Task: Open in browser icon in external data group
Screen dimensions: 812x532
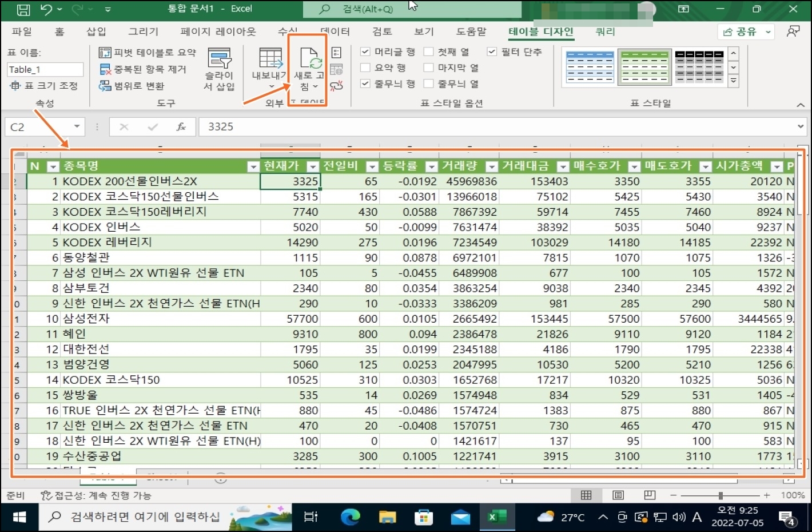Action: tap(336, 69)
